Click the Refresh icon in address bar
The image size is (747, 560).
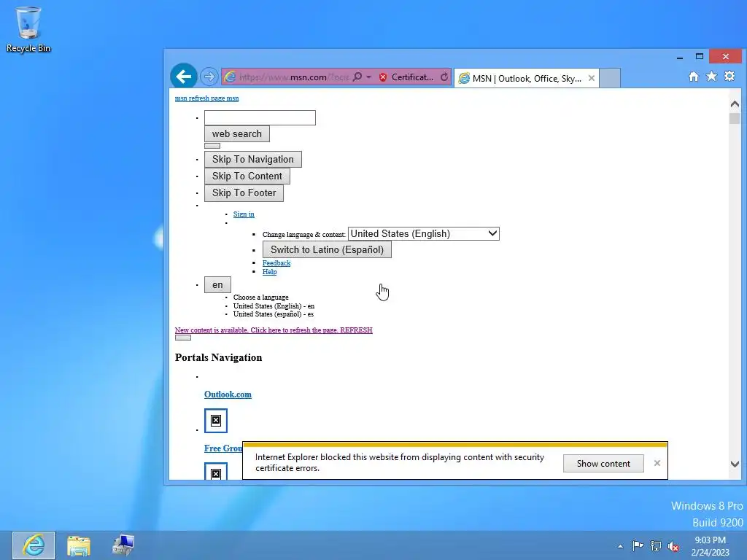[x=444, y=77]
